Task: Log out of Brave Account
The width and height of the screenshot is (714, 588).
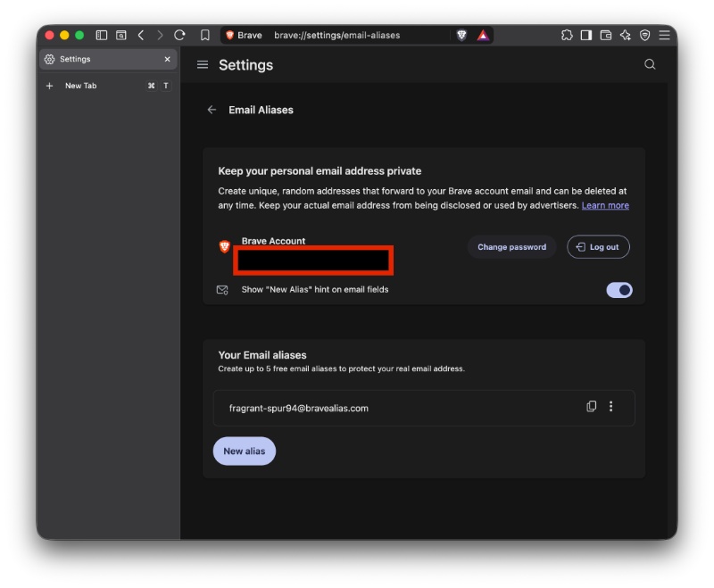Action: [x=598, y=246]
